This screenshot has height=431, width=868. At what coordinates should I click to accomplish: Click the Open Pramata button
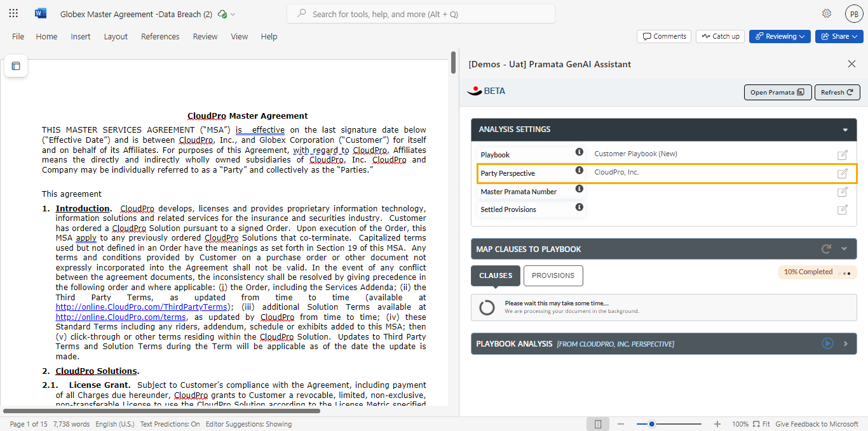click(778, 92)
